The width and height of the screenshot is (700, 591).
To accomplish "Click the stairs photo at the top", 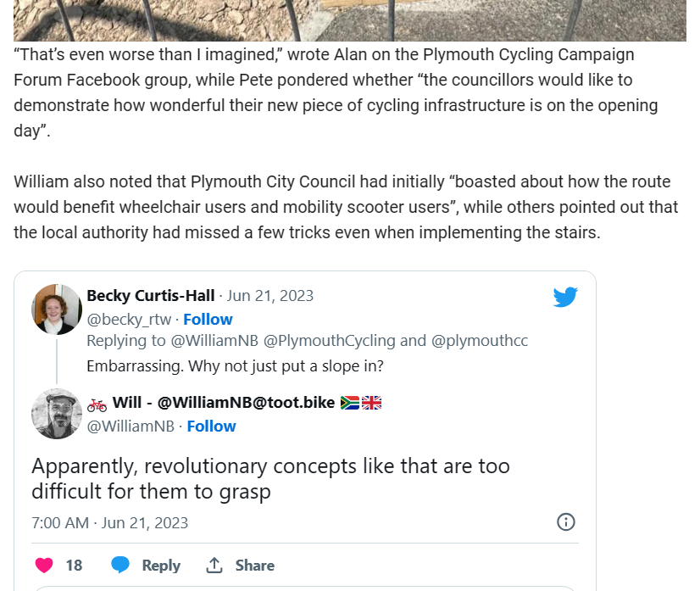I will [350, 20].
